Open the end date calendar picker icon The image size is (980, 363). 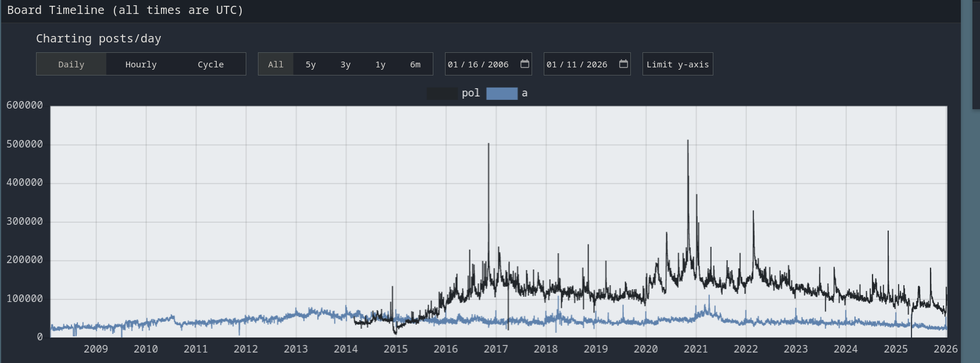pyautogui.click(x=623, y=64)
